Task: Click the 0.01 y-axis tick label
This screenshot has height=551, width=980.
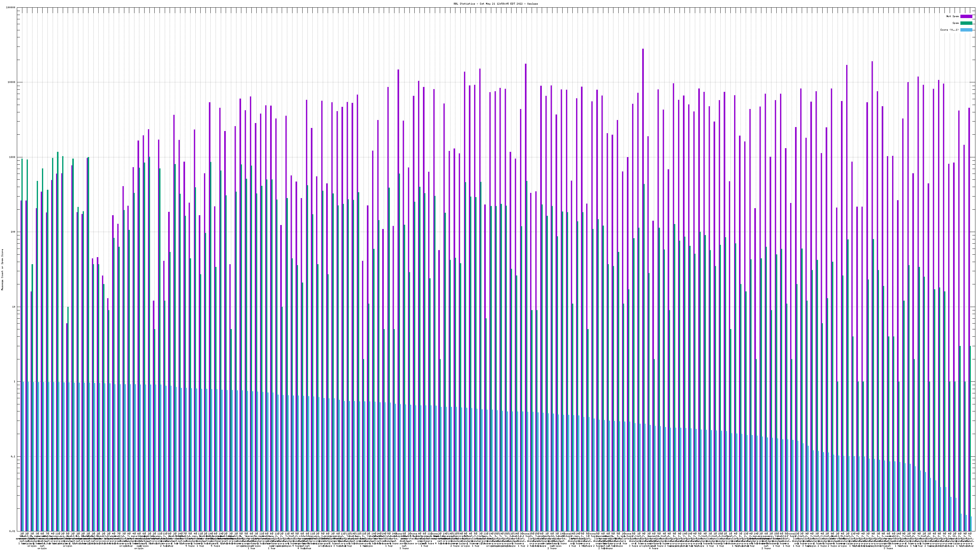Action: point(13,531)
